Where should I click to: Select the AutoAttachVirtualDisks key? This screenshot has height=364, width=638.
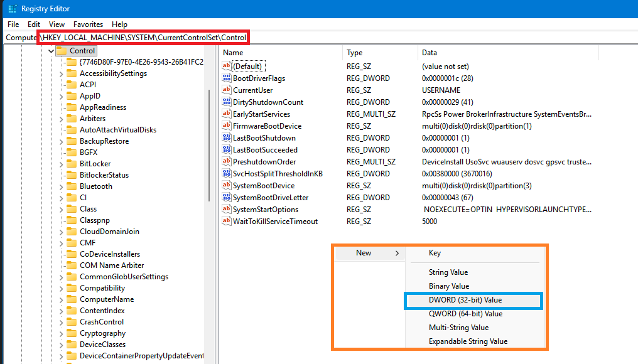[118, 130]
